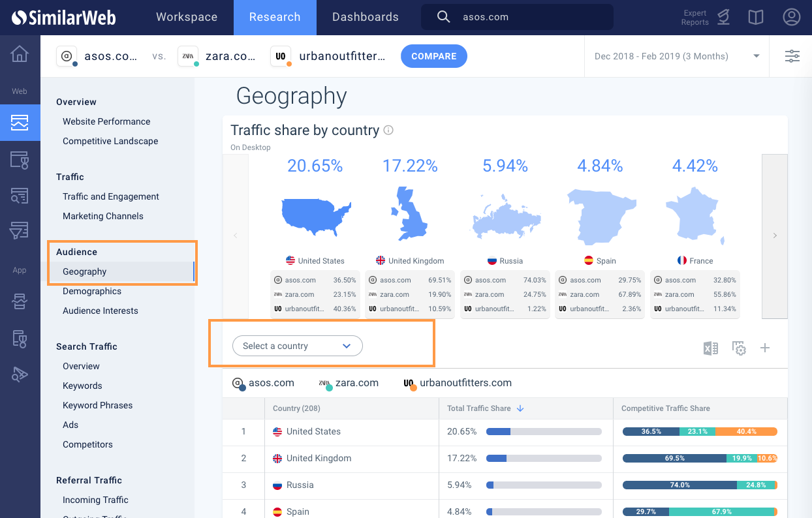
Task: Open the funnel icon in the left rail
Action: tap(20, 230)
